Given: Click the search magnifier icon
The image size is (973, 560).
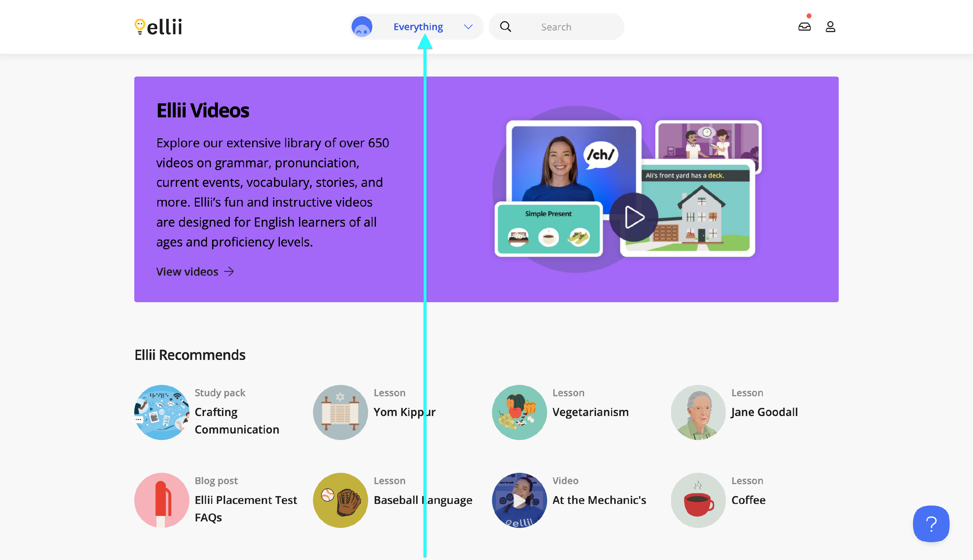Looking at the screenshot, I should point(505,27).
